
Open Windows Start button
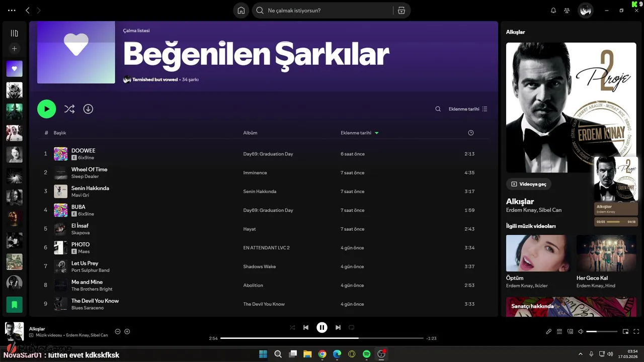click(263, 354)
